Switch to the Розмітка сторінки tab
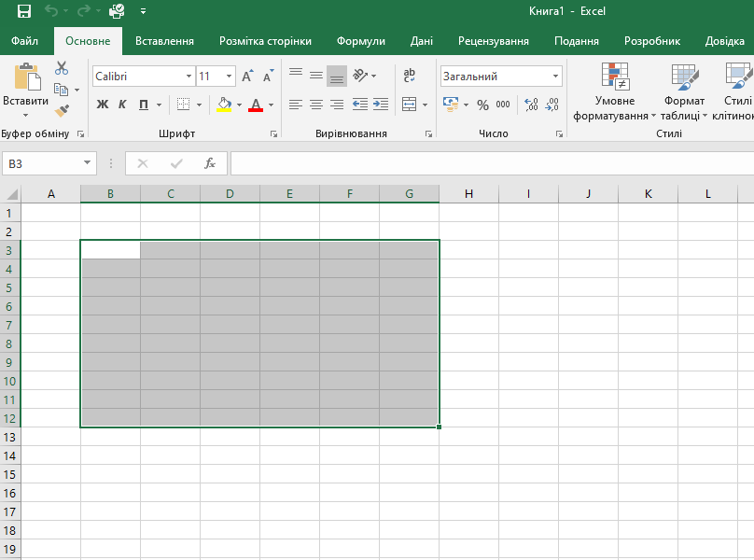This screenshot has height=560, width=754. click(x=265, y=41)
